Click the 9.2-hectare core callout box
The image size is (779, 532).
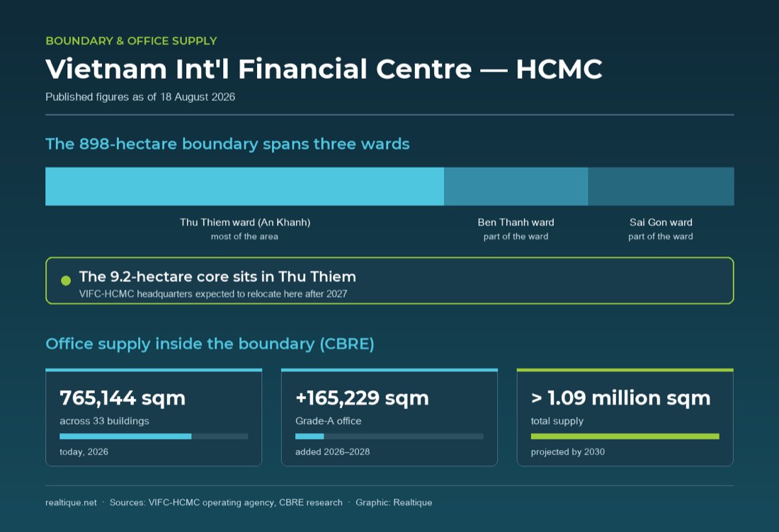pos(389,281)
